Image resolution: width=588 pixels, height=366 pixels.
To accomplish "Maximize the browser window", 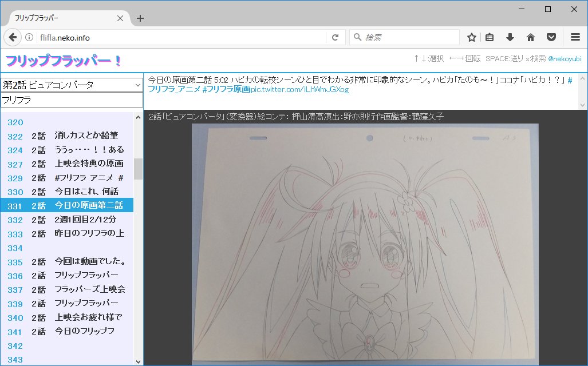I will pos(548,9).
